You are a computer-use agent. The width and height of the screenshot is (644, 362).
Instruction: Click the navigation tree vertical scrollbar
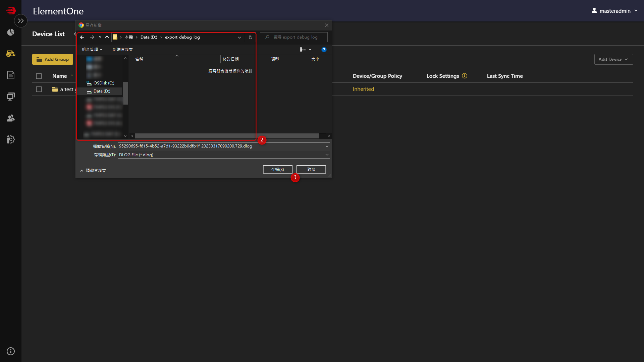125,93
